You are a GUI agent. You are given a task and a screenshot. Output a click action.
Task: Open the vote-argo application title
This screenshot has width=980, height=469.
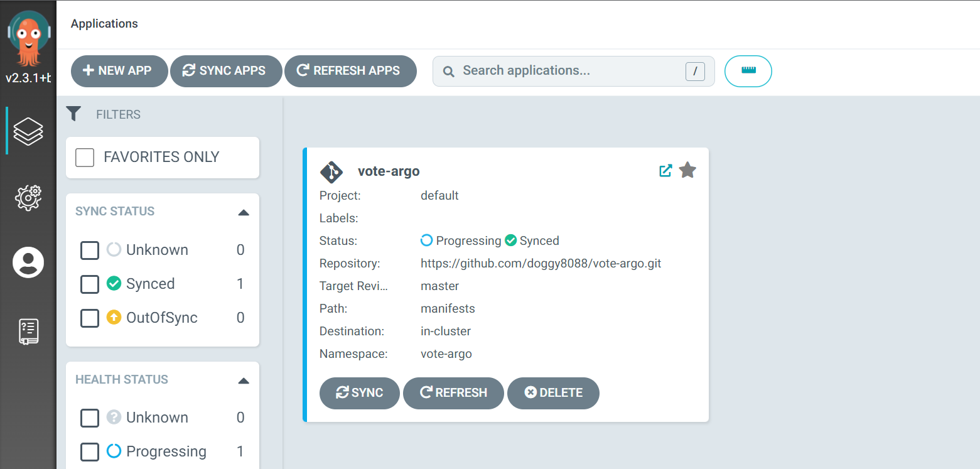click(x=389, y=171)
